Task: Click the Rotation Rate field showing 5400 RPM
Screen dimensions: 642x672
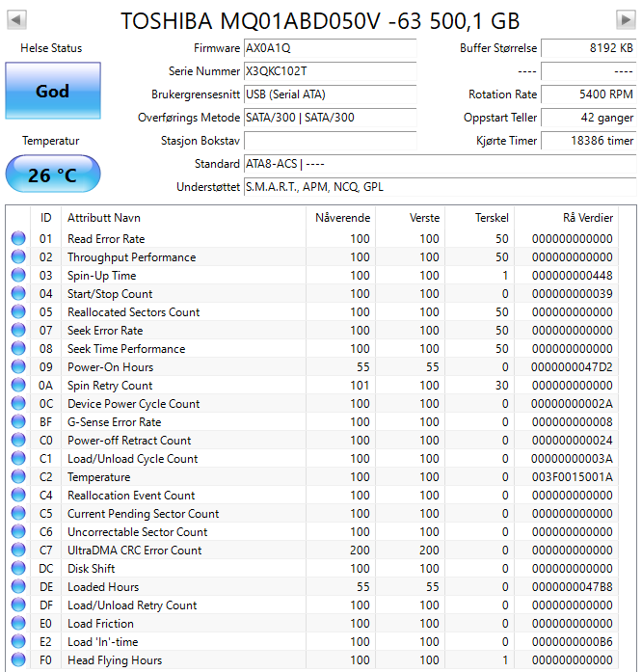Action: 588,94
